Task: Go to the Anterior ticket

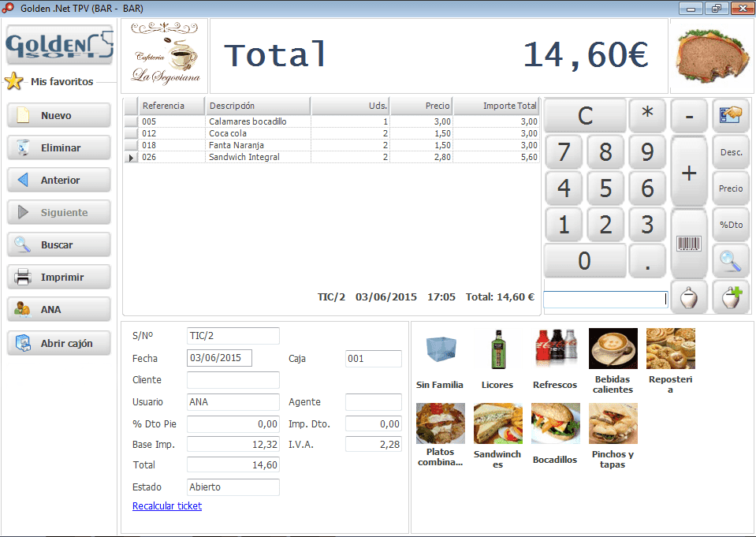Action: coord(59,181)
